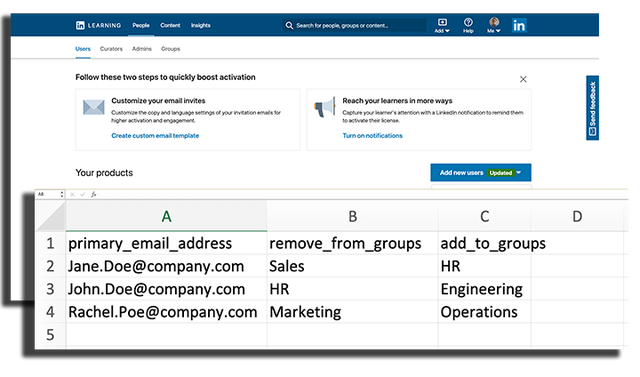Screen dimensions: 640x377
Task: Click the Enter checkmark in formula bar
Action: (82, 195)
